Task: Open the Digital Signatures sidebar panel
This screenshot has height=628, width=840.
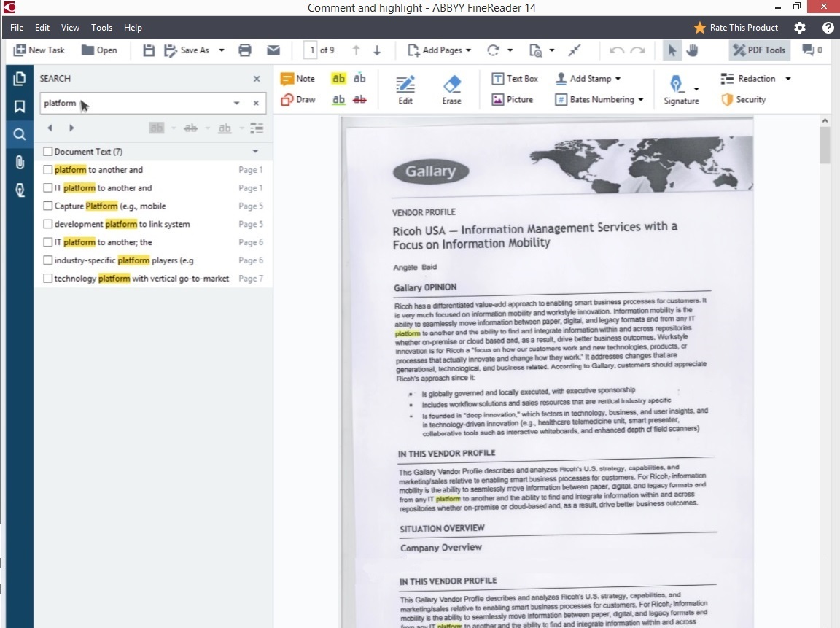Action: 19,190
